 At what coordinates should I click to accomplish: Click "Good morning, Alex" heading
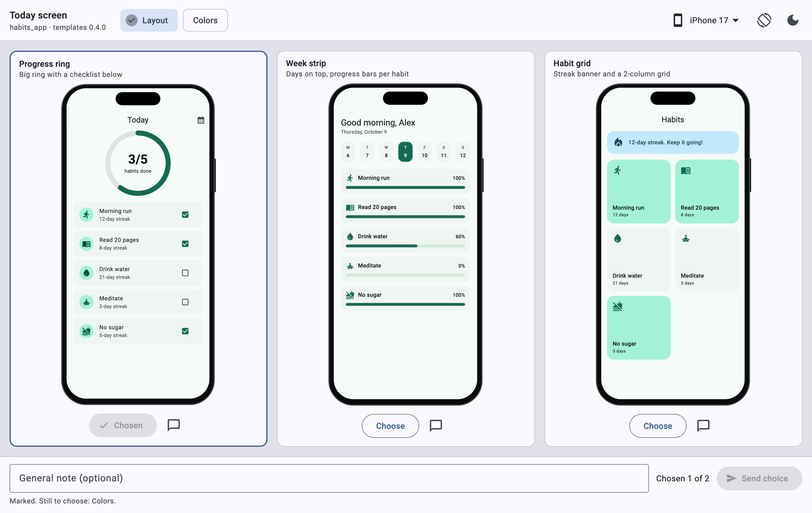[378, 123]
